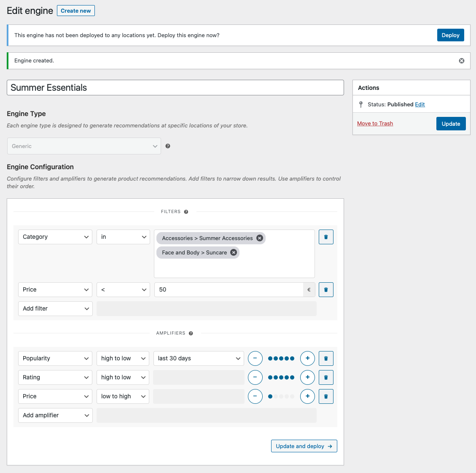Open the Add filter dropdown

coord(55,309)
